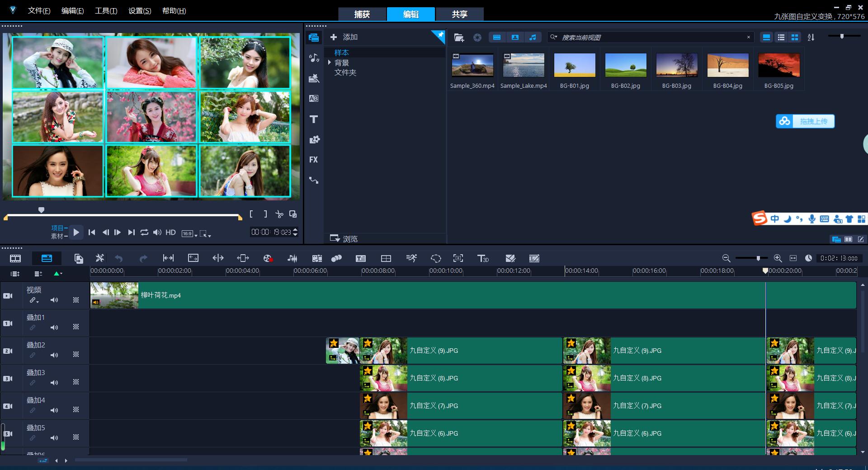Image resolution: width=868 pixels, height=470 pixels.
Task: Click the import media folder icon
Action: (x=459, y=38)
